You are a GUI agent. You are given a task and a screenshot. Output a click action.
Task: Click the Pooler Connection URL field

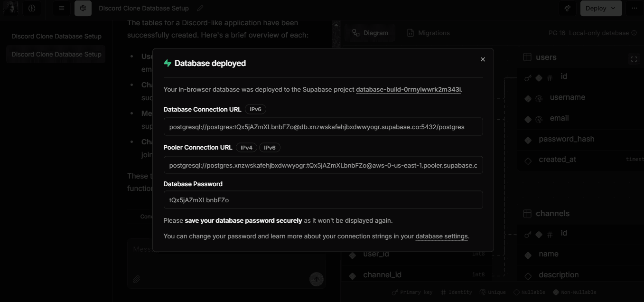click(323, 165)
